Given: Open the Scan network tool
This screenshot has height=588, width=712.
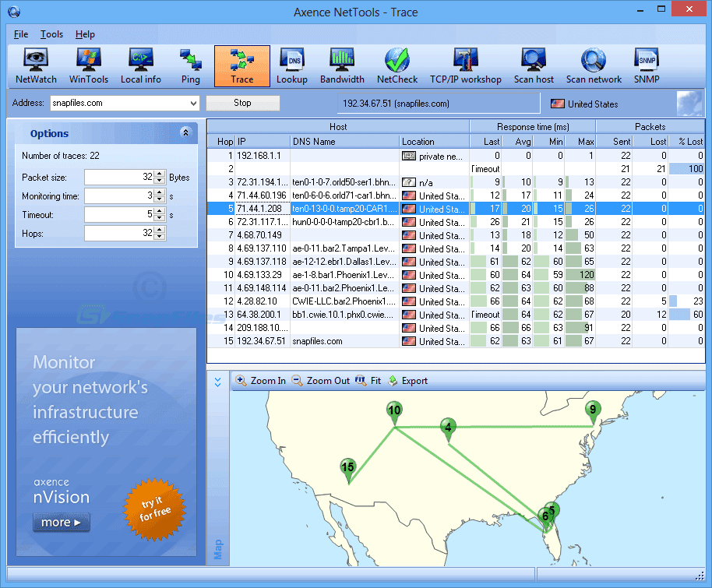Looking at the screenshot, I should pyautogui.click(x=594, y=66).
